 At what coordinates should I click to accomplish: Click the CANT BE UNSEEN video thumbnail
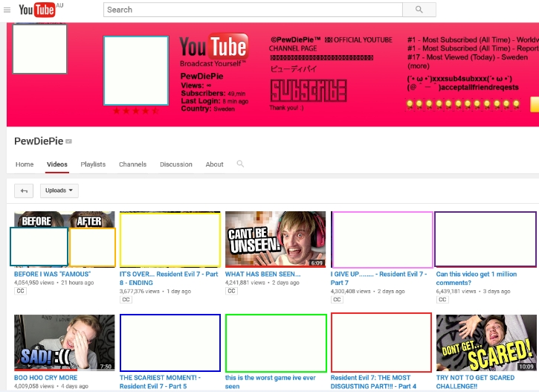coord(275,240)
